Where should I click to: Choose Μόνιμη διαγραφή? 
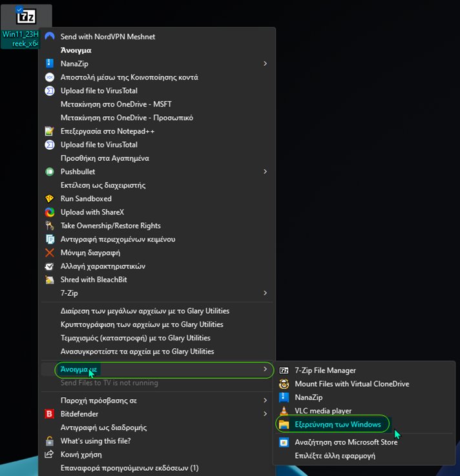(90, 253)
